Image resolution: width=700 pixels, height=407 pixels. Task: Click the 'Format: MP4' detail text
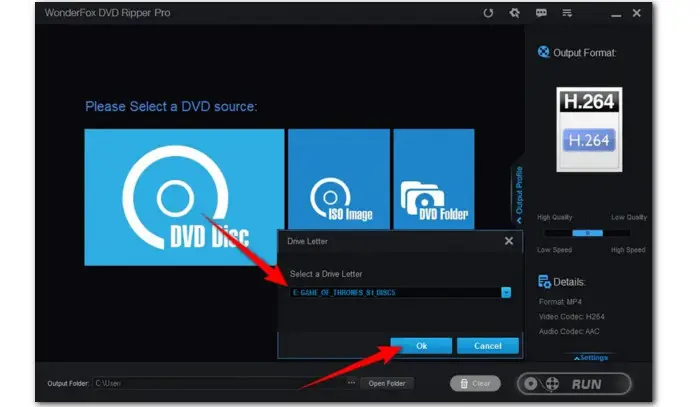coord(560,302)
